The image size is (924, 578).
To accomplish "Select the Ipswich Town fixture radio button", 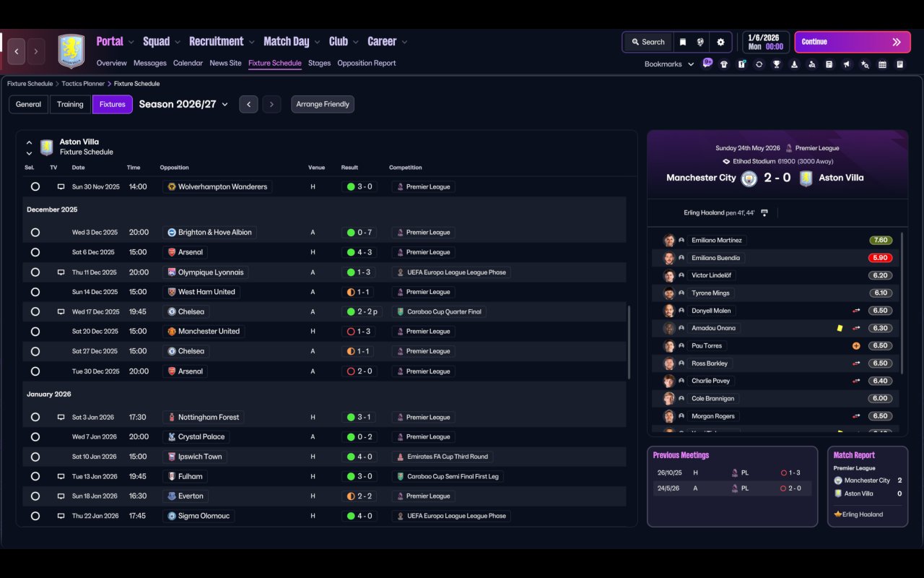I will click(x=35, y=457).
